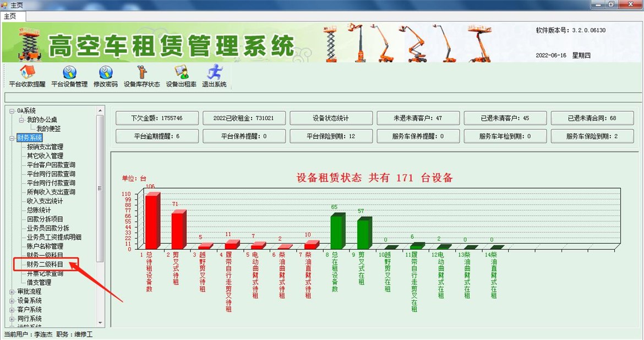
Task: Click the 单位: 台 chart label
Action: point(134,178)
